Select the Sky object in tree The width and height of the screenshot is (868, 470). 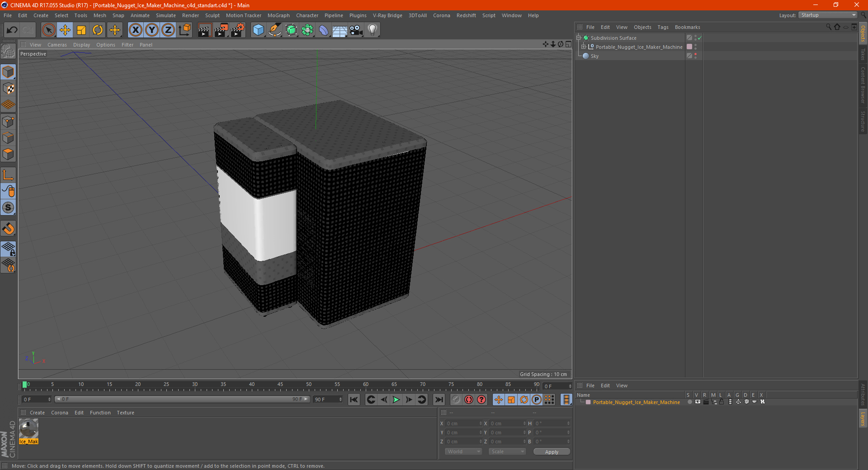[594, 56]
